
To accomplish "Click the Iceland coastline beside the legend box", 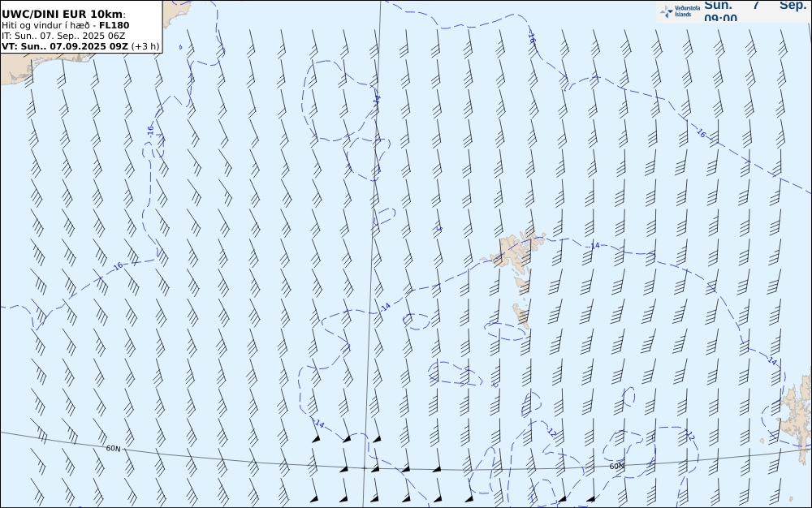I will [x=176, y=15].
